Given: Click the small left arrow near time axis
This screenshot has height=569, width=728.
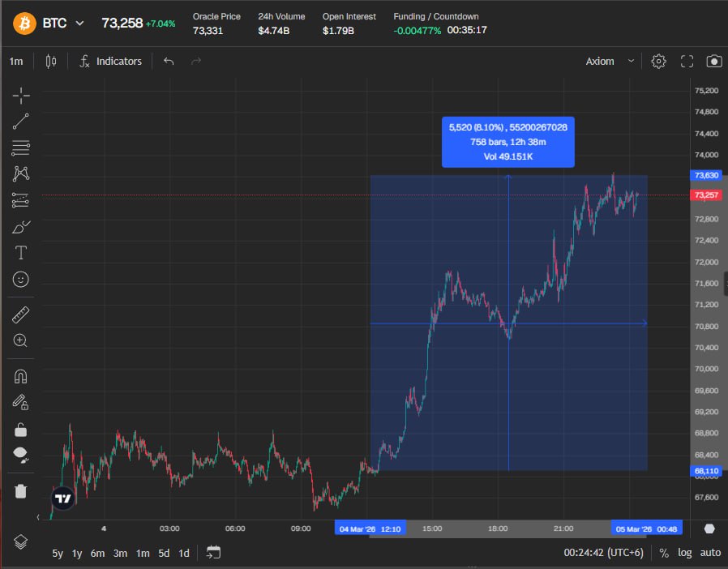Looking at the screenshot, I should click(38, 517).
